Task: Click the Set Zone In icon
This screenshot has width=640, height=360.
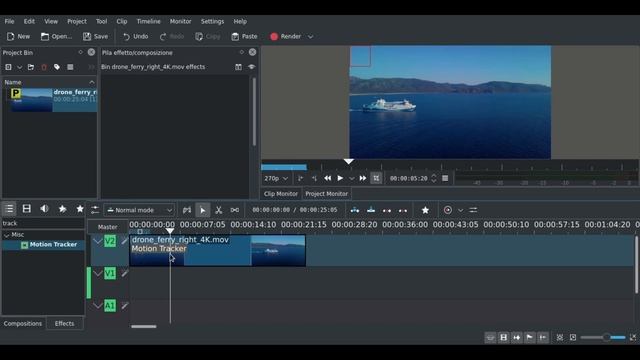Action: coord(300,178)
